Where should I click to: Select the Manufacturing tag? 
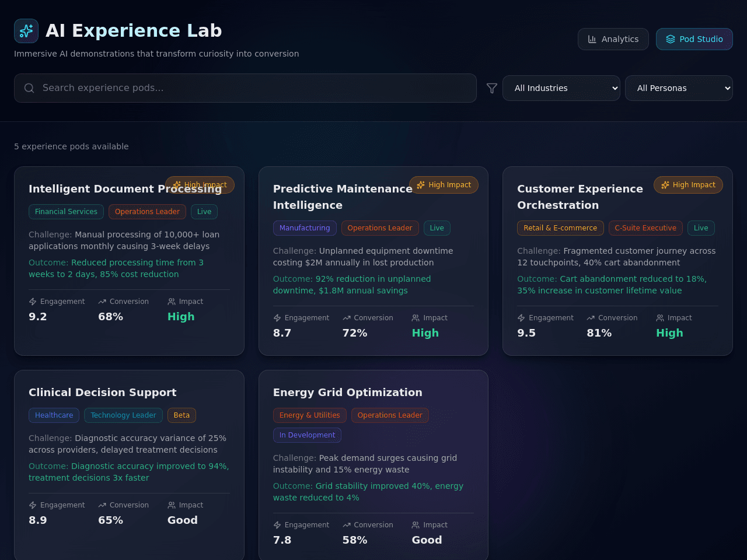pos(305,228)
